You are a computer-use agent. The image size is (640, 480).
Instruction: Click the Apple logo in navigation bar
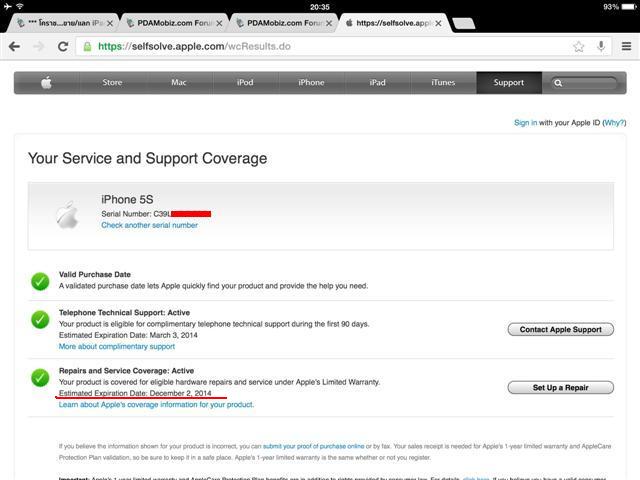tap(47, 82)
